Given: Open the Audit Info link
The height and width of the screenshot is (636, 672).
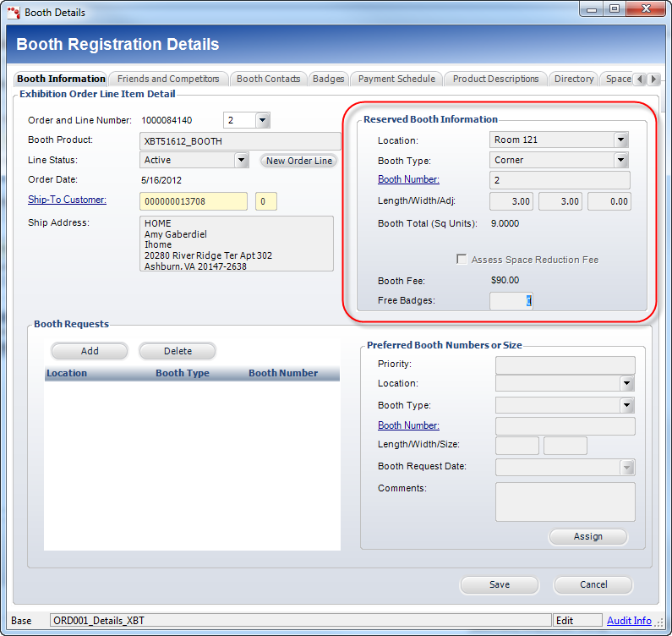Looking at the screenshot, I should point(629,621).
